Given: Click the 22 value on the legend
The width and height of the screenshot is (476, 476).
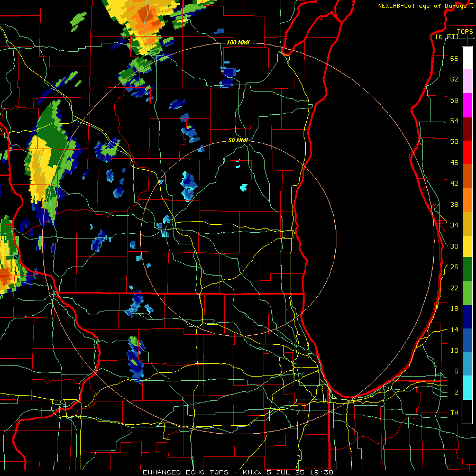Looking at the screenshot, I should (454, 288).
